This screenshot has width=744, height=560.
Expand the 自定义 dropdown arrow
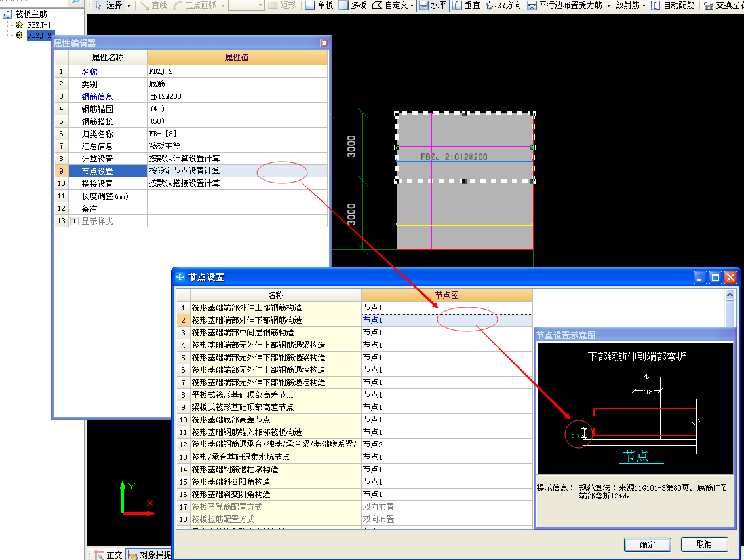(412, 5)
